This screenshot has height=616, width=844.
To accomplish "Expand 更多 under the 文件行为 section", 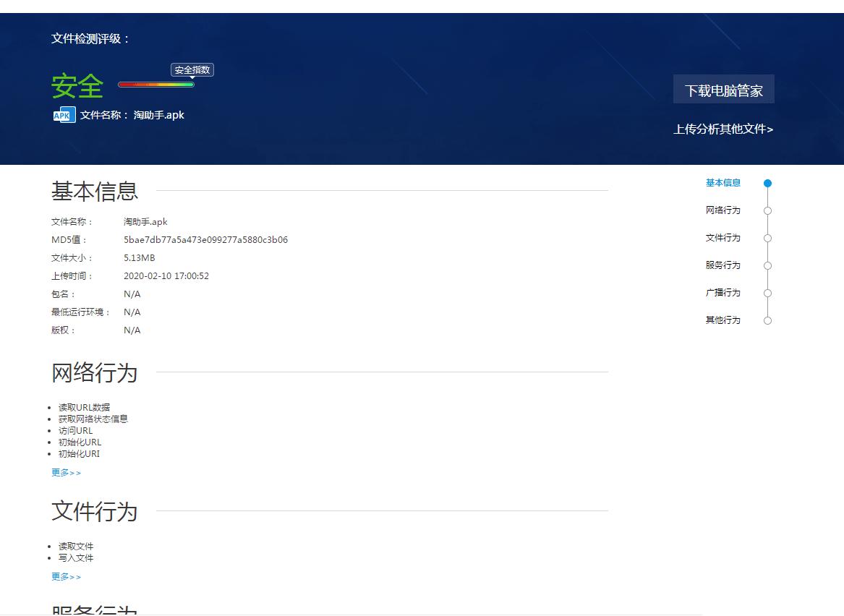I will [66, 576].
